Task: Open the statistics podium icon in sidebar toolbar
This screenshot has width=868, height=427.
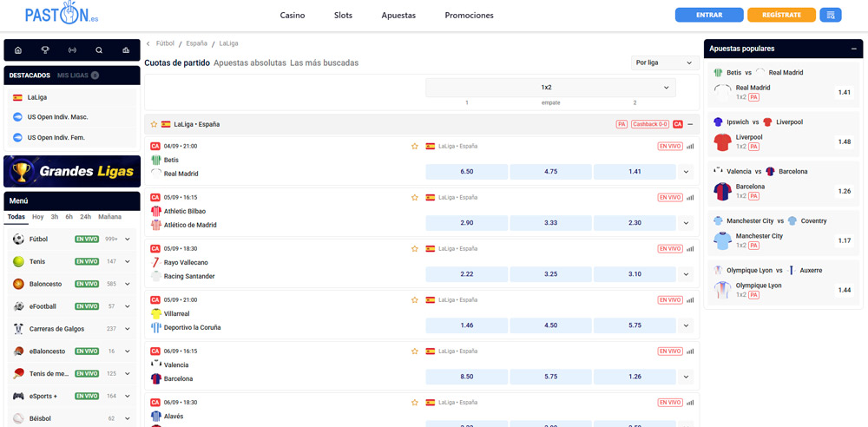Action: tap(126, 50)
